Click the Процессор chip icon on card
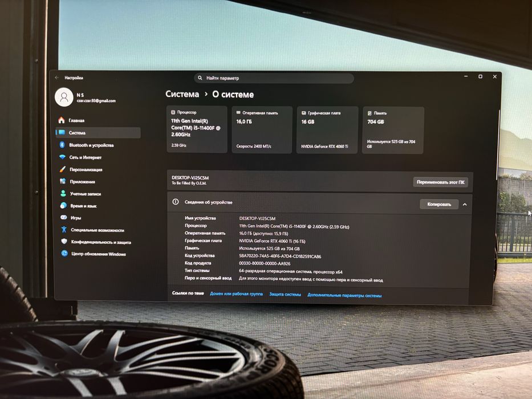The height and width of the screenshot is (399, 532). (173, 112)
